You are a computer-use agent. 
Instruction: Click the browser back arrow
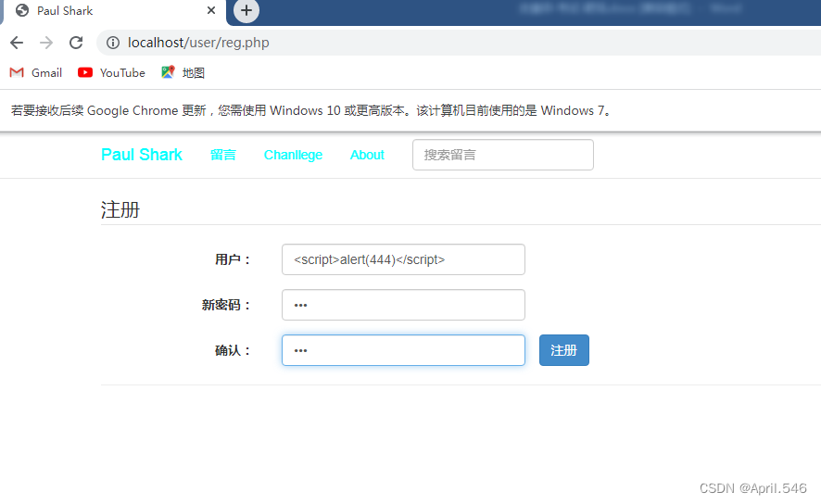click(x=17, y=43)
